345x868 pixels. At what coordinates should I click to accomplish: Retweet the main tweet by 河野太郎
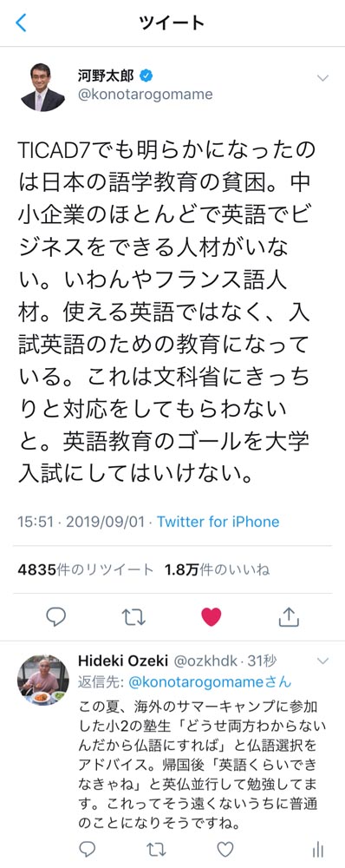tap(133, 616)
